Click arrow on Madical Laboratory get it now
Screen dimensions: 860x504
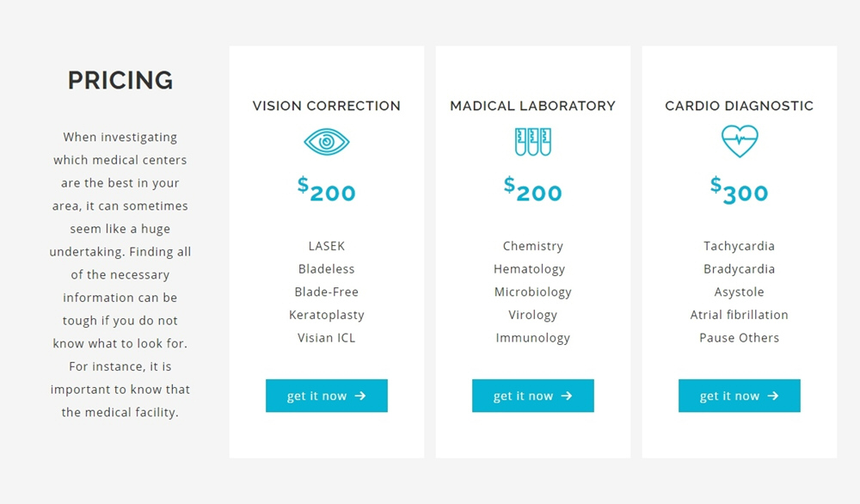click(x=567, y=396)
